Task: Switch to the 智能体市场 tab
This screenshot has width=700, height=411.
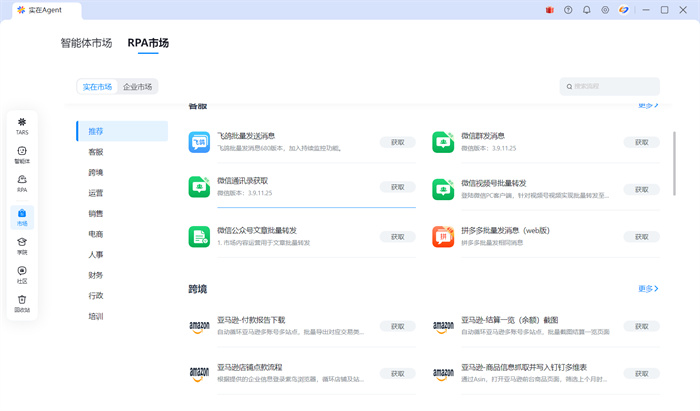Action: point(86,43)
